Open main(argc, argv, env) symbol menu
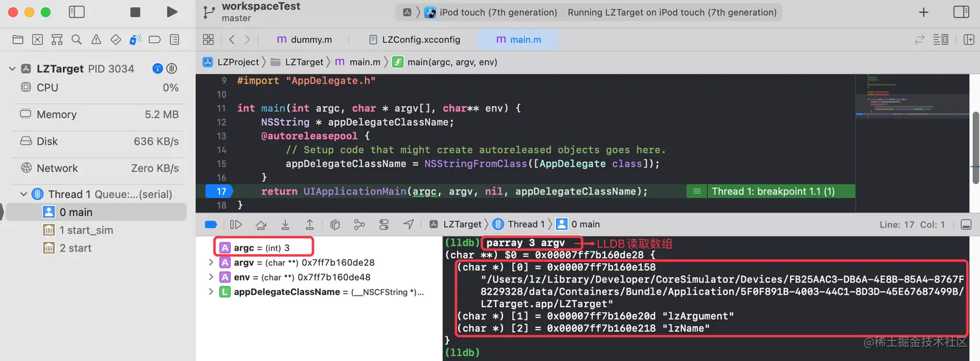Viewport: 980px width, 361px height. 445,62
